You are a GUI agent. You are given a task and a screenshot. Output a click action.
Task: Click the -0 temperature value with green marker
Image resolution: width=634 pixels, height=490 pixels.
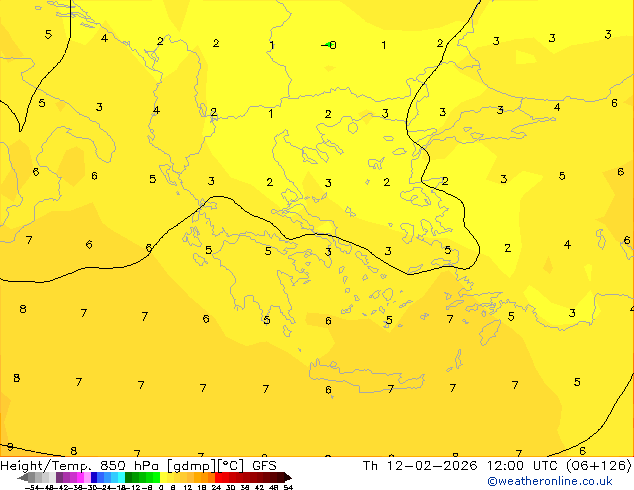tap(329, 45)
